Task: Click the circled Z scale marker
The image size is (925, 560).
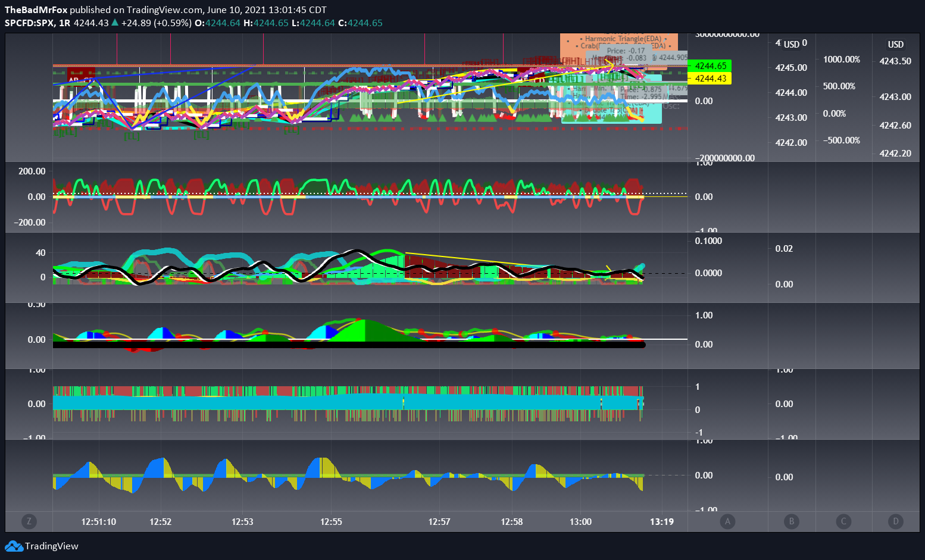Action: point(29,522)
